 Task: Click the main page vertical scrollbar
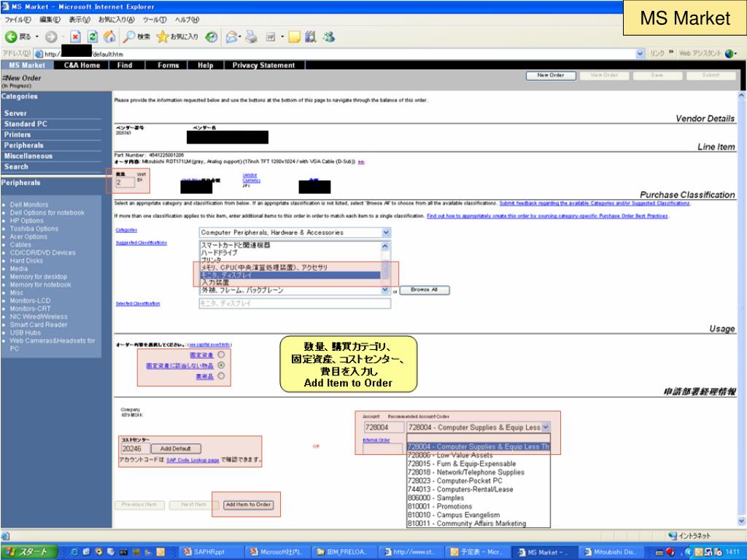tap(741, 308)
